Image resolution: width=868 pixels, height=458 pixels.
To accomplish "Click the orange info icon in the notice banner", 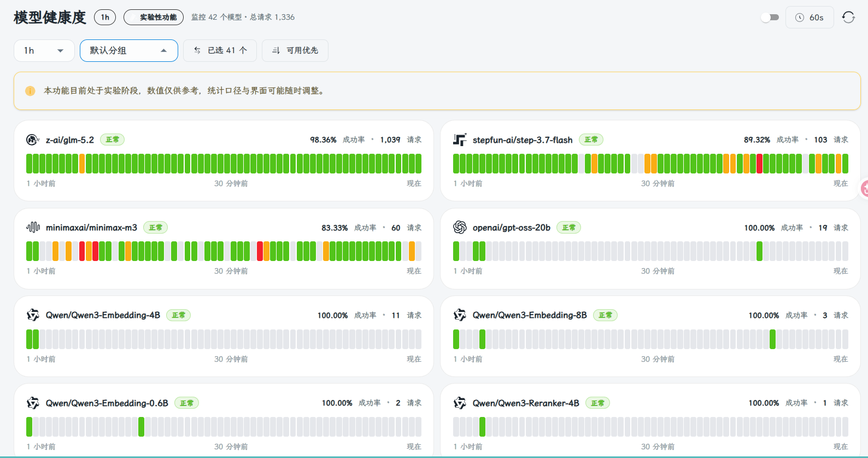I will coord(30,91).
